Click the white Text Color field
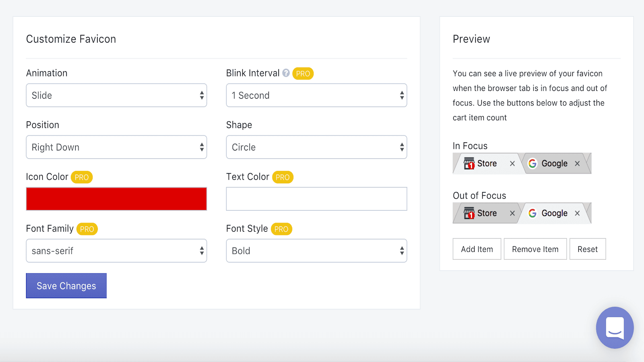The width and height of the screenshot is (644, 362). coord(316,199)
